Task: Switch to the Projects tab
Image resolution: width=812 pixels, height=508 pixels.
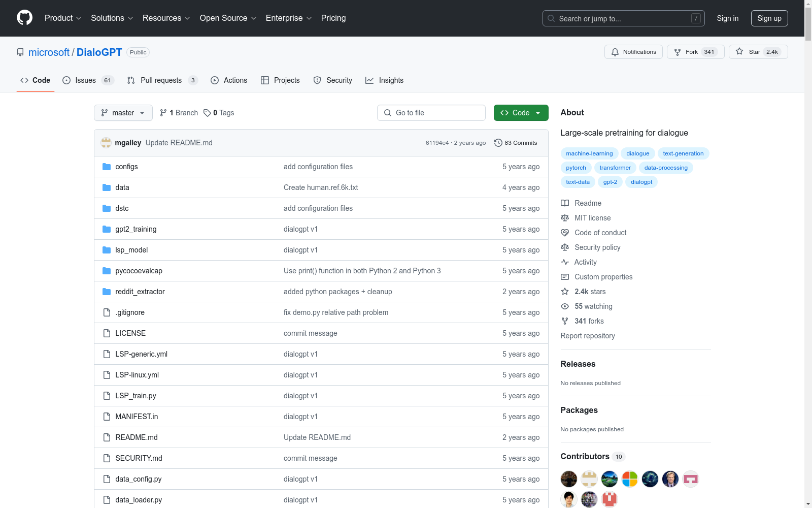Action: (280, 80)
